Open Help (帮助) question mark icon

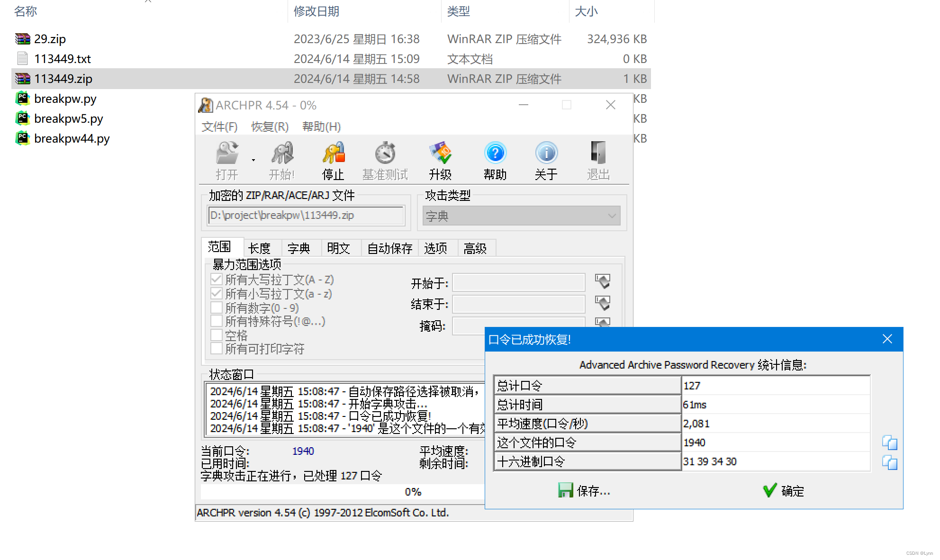tap(495, 153)
